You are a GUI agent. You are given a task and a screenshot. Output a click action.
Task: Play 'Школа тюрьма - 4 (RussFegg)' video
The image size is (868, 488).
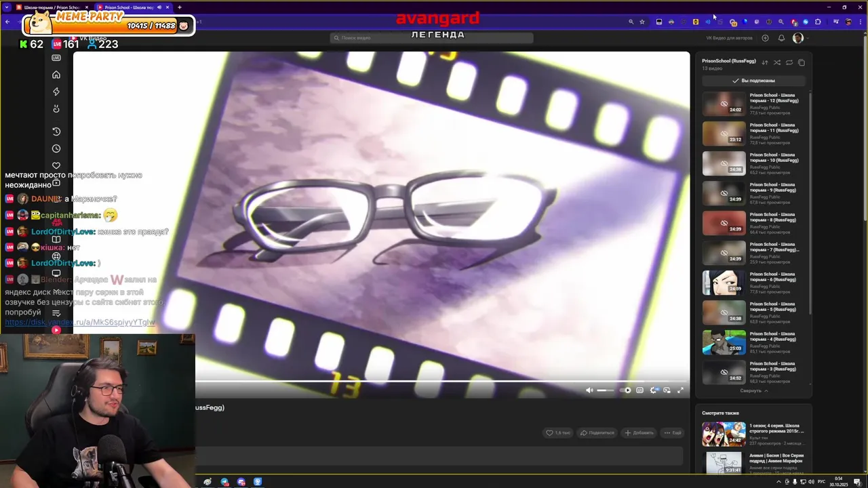(x=724, y=342)
